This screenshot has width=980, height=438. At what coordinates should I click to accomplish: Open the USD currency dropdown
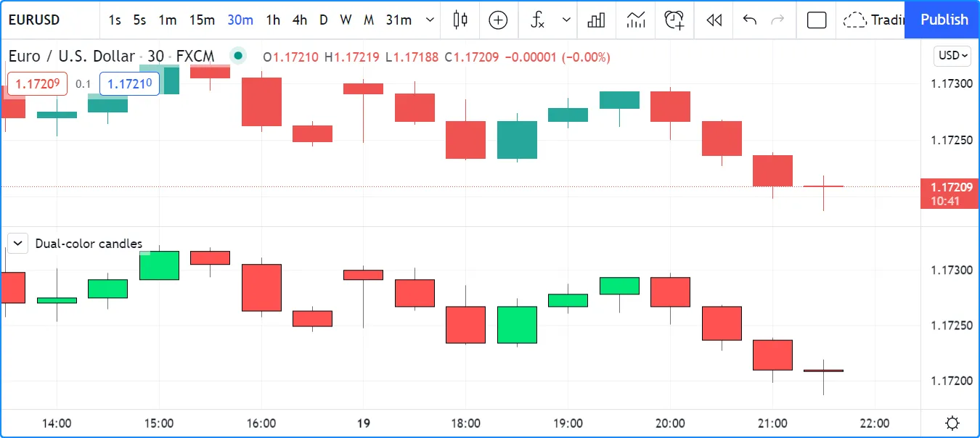coord(952,55)
